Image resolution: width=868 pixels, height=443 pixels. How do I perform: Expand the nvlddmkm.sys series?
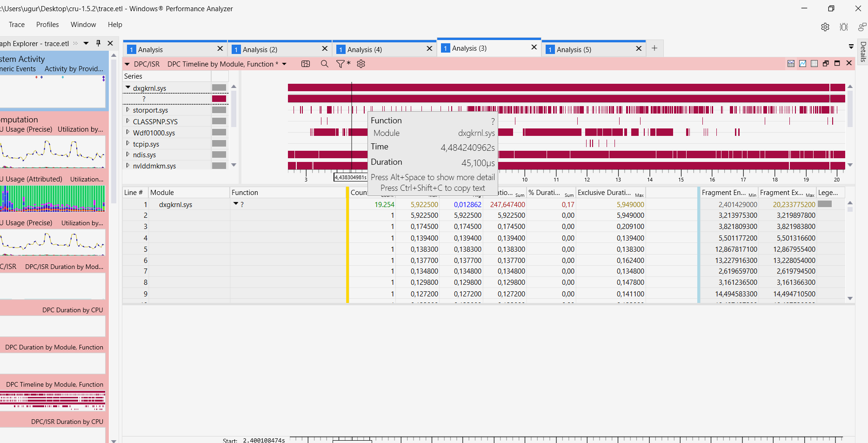click(128, 165)
